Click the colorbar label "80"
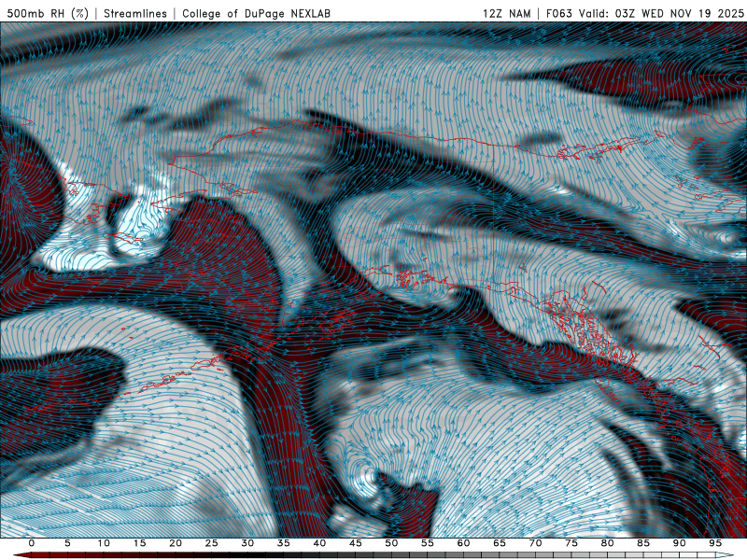Viewport: 747px width, 560px height. point(608,543)
